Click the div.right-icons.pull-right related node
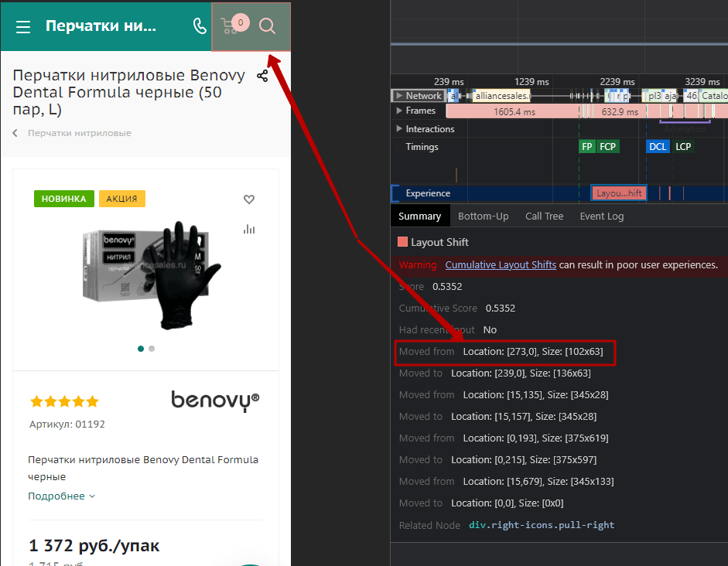 542,525
